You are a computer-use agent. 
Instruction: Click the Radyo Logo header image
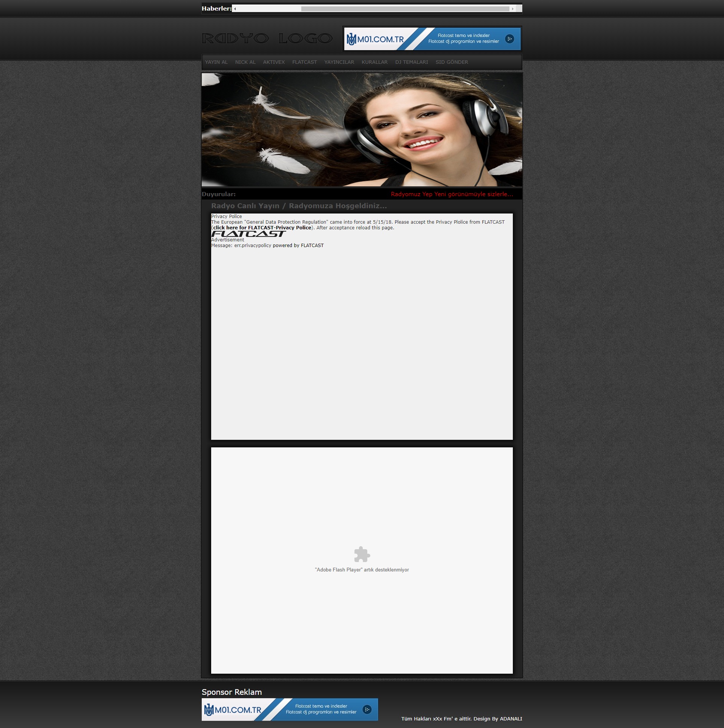tap(267, 38)
